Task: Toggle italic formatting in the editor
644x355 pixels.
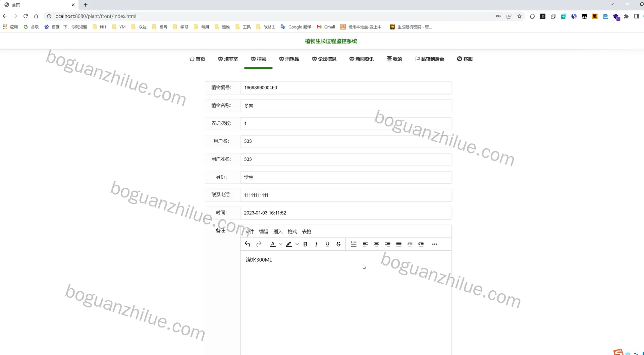Action: point(316,244)
